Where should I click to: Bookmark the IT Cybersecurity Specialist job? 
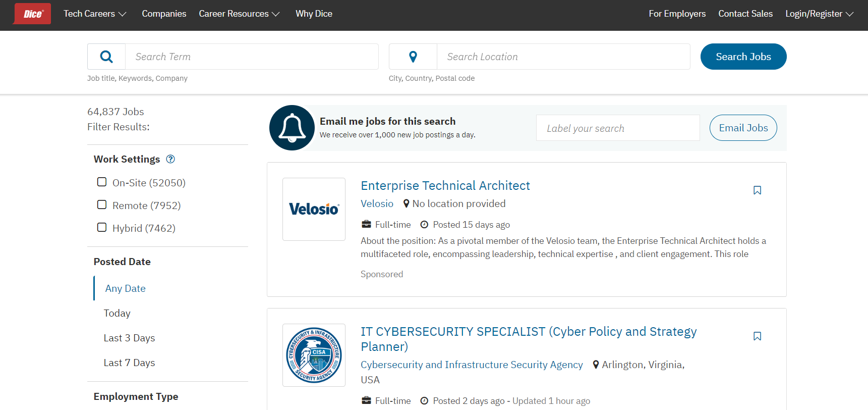tap(757, 336)
